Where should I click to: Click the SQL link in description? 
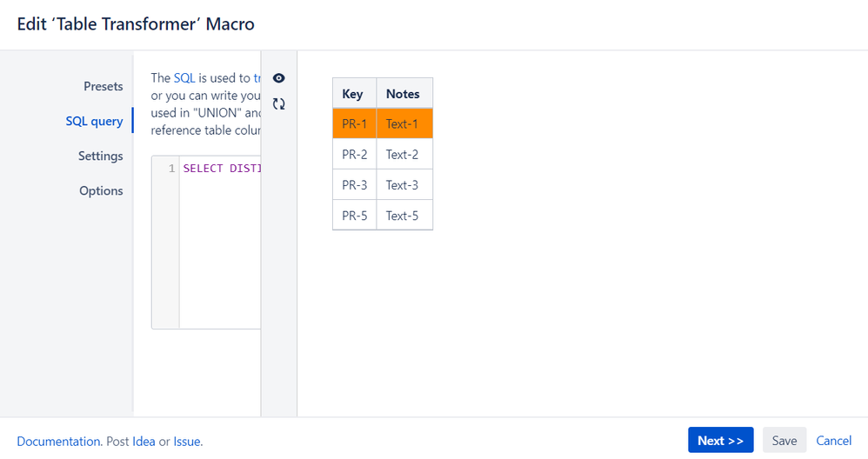(184, 78)
